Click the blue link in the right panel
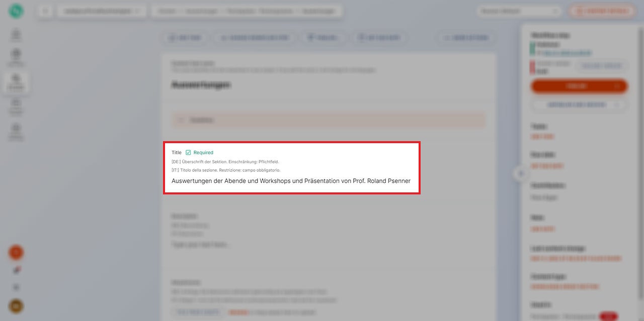Viewport: 644px width, 321px height. click(567, 53)
